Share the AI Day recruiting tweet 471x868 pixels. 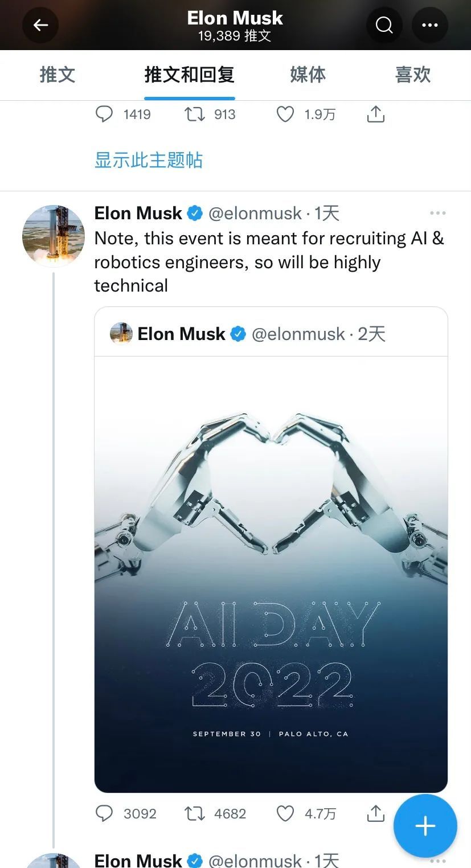(376, 813)
